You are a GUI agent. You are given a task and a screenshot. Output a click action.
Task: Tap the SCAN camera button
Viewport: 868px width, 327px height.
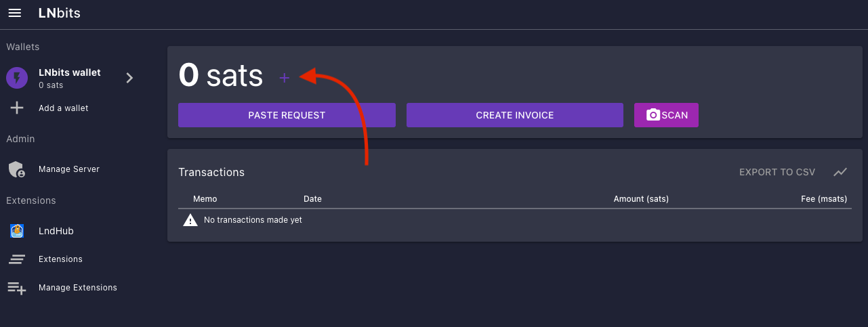coord(666,115)
